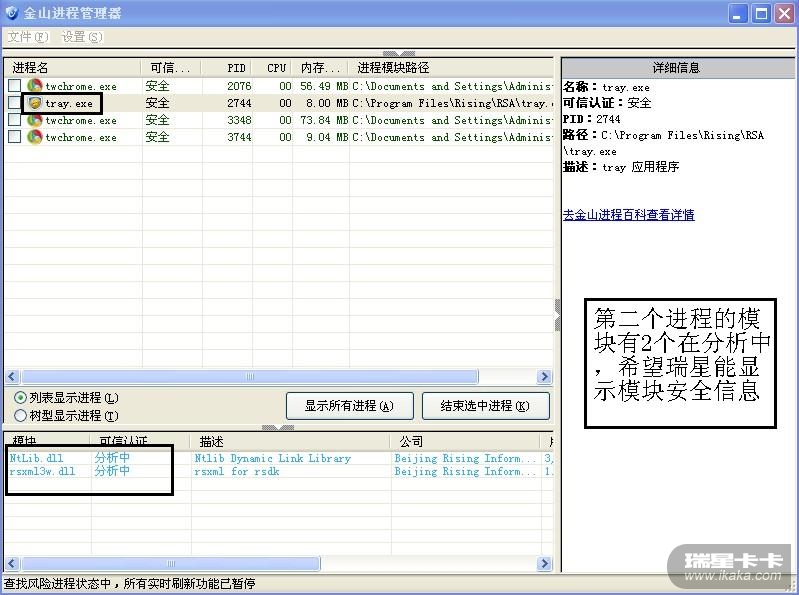Click the chrome icon of process PID 3348

[x=35, y=120]
